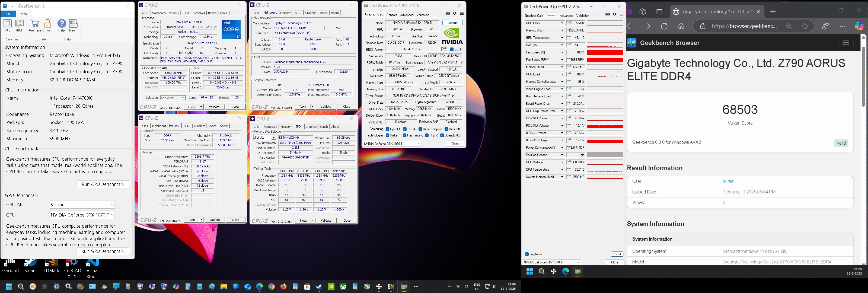Click the browser address bar URL

pyautogui.click(x=744, y=26)
